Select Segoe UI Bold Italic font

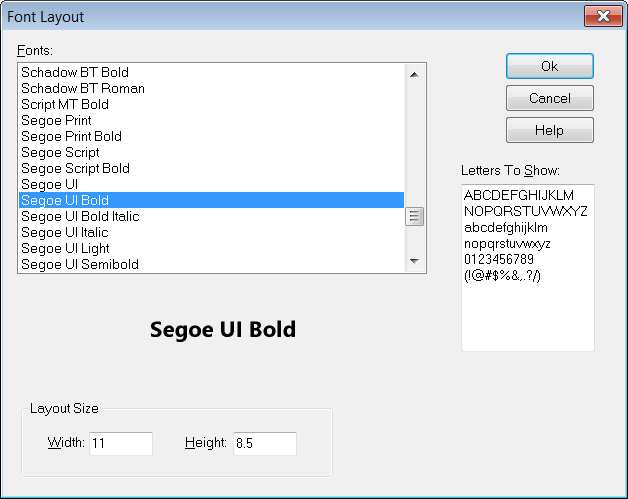80,216
